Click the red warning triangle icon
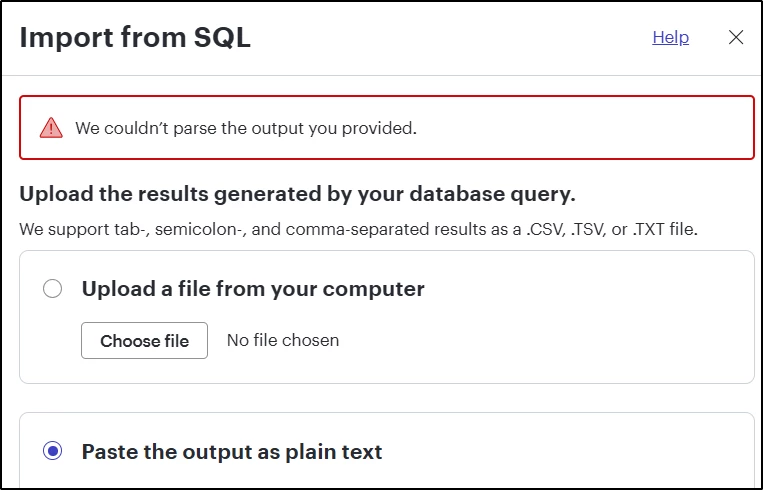 click(x=50, y=128)
